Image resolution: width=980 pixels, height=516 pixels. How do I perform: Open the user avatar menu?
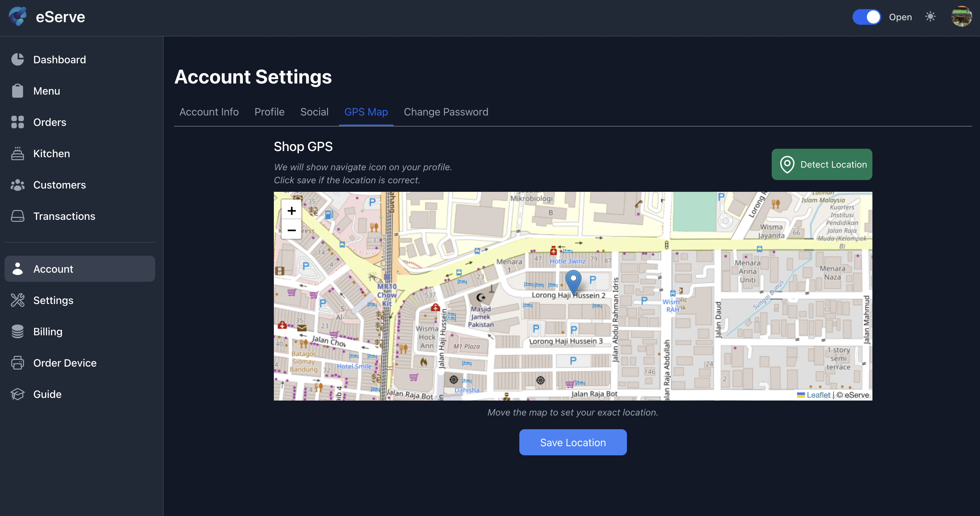(961, 17)
